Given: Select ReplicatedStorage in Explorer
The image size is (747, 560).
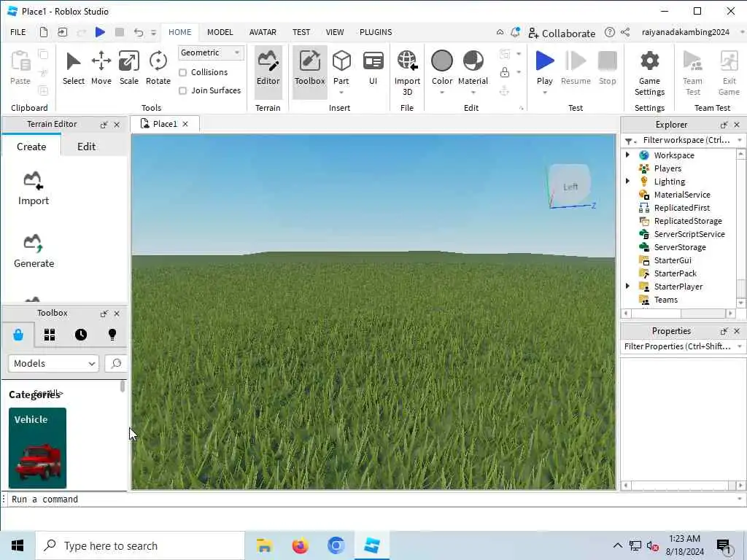Looking at the screenshot, I should point(687,220).
